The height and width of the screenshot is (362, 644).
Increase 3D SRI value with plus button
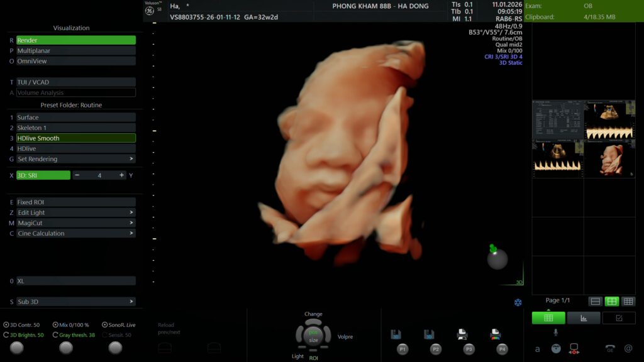[x=121, y=175]
